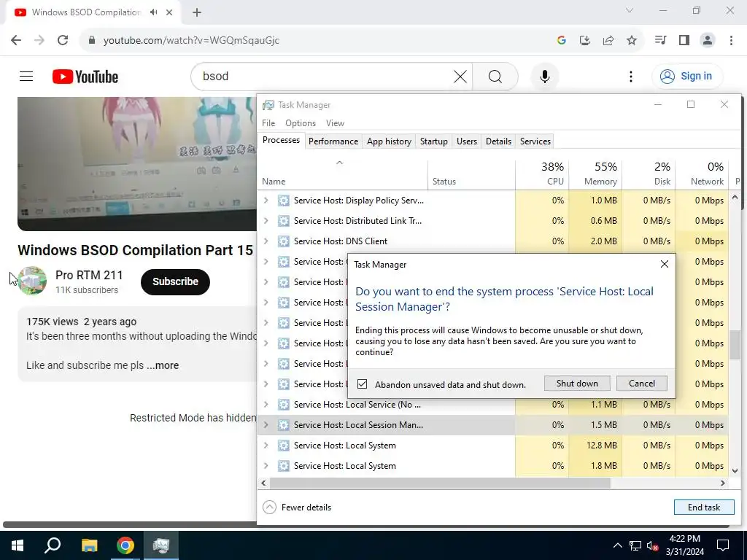This screenshot has width=747, height=560.
Task: Click the muted volume tray icon
Action: point(653,545)
